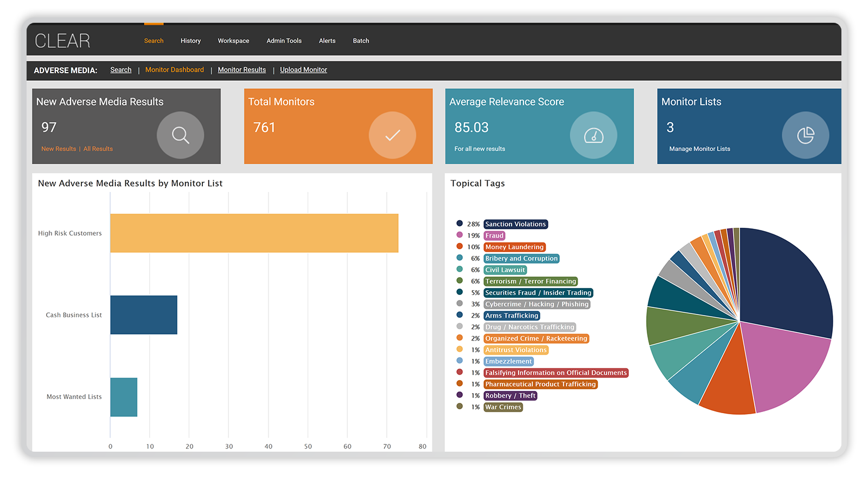Open the All Results link
Screen dimensions: 868x488
(x=98, y=149)
